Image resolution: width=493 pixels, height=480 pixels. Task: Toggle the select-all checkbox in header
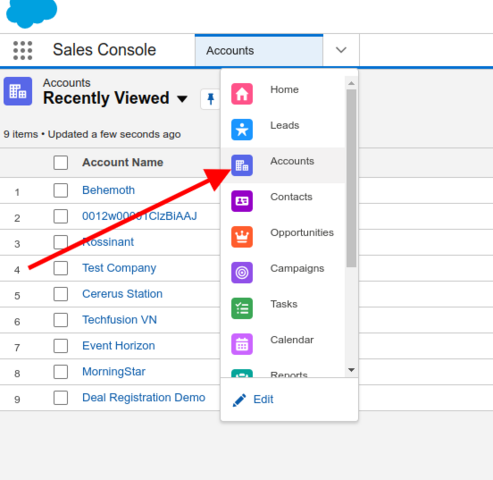click(x=61, y=163)
